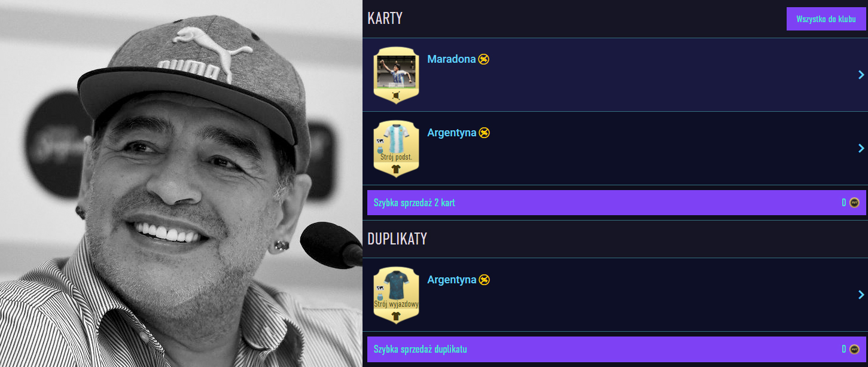
Task: Select the Maradona name link
Action: coord(452,59)
